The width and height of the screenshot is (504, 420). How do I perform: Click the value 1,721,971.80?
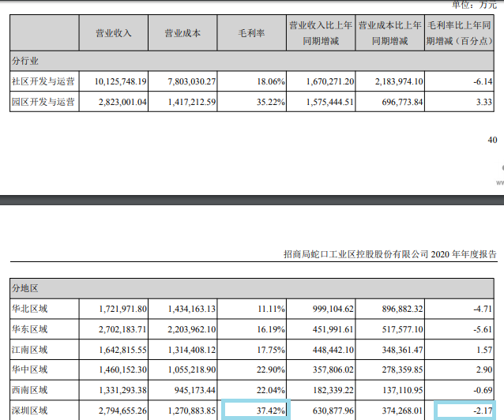click(x=122, y=309)
